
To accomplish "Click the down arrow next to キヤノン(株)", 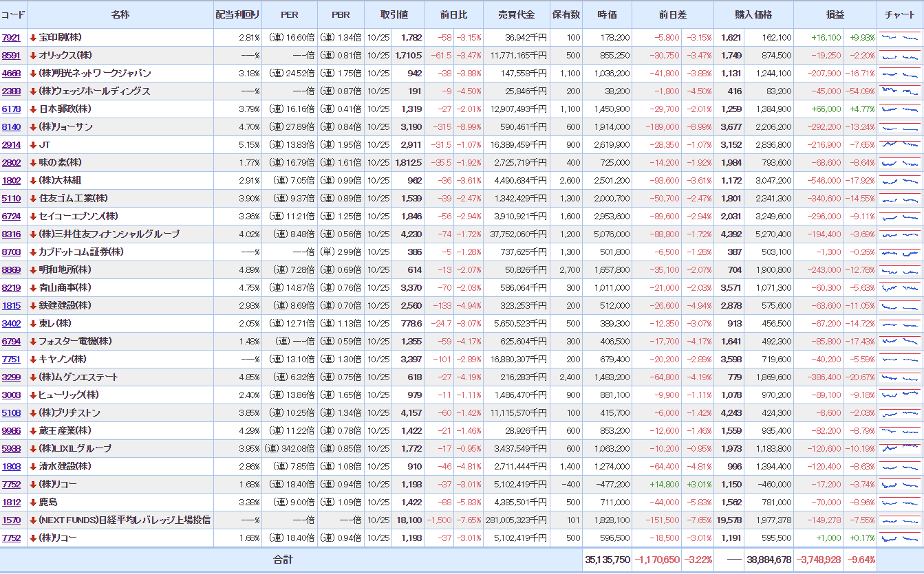I will click(x=32, y=360).
